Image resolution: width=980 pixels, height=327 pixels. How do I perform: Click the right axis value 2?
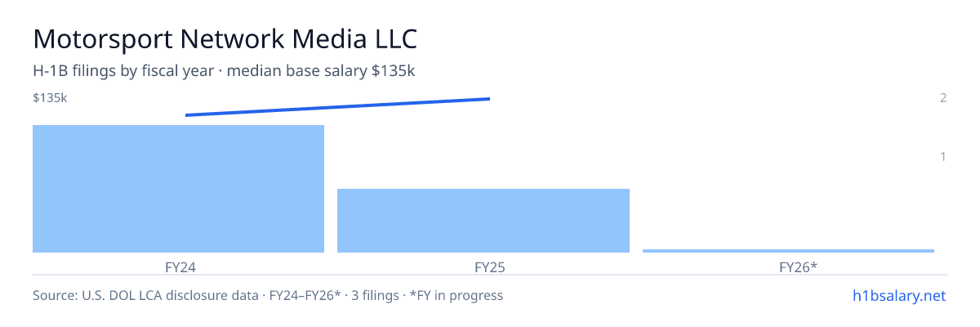point(943,98)
